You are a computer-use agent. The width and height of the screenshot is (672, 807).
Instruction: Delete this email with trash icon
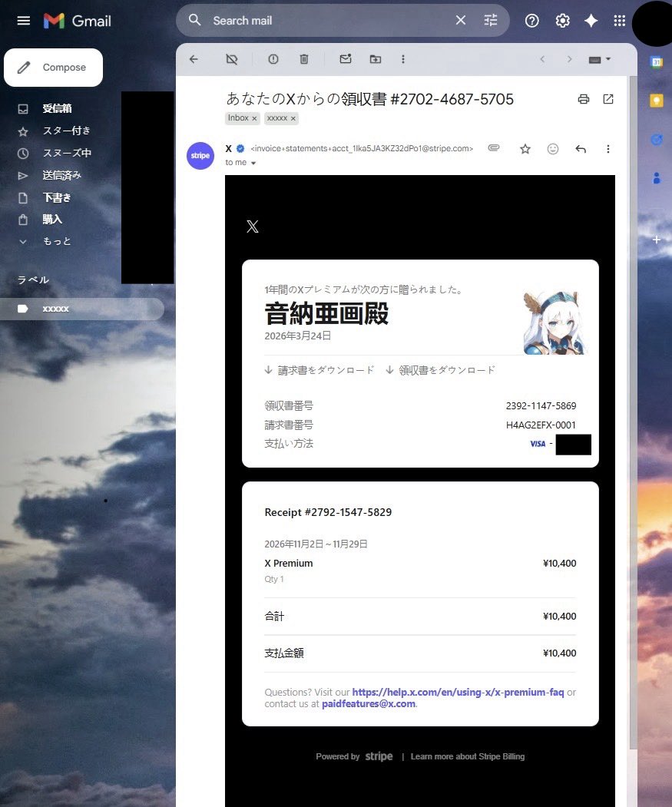304,59
